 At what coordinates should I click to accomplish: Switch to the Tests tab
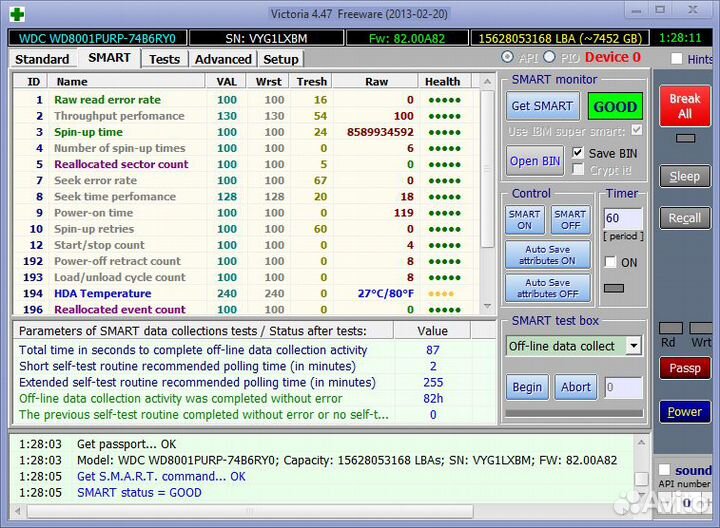(164, 59)
